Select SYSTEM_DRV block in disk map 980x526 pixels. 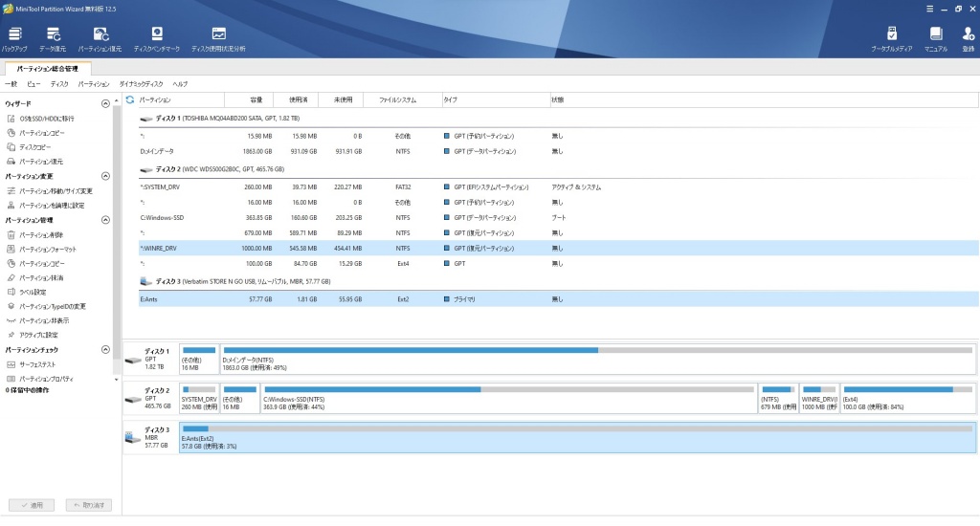point(199,398)
